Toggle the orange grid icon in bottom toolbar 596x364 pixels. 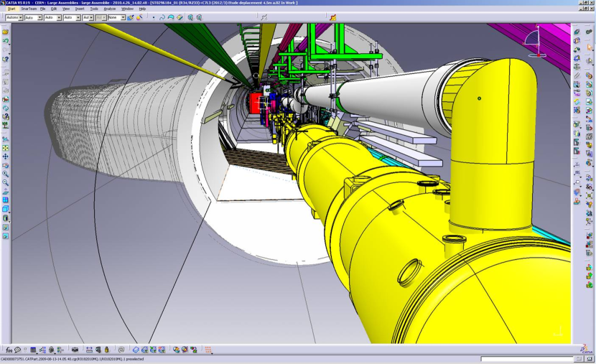[x=208, y=350]
